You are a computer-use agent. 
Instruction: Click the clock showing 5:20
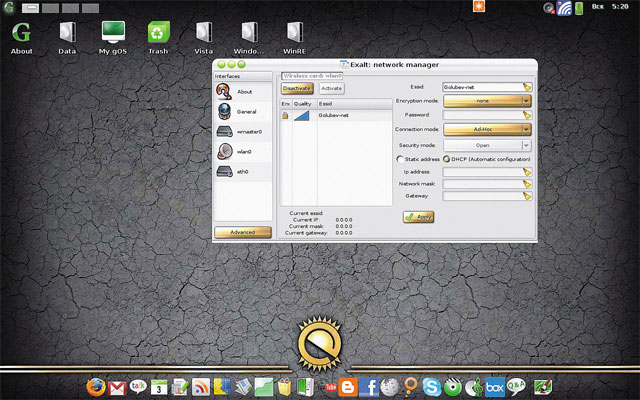coord(620,7)
